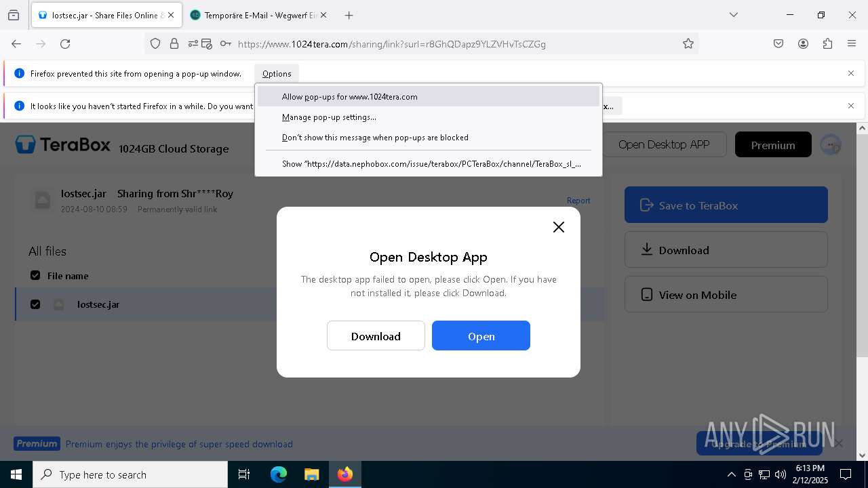The width and height of the screenshot is (868, 488).
Task: Click the Upgrade to Premium button
Action: coord(759,444)
